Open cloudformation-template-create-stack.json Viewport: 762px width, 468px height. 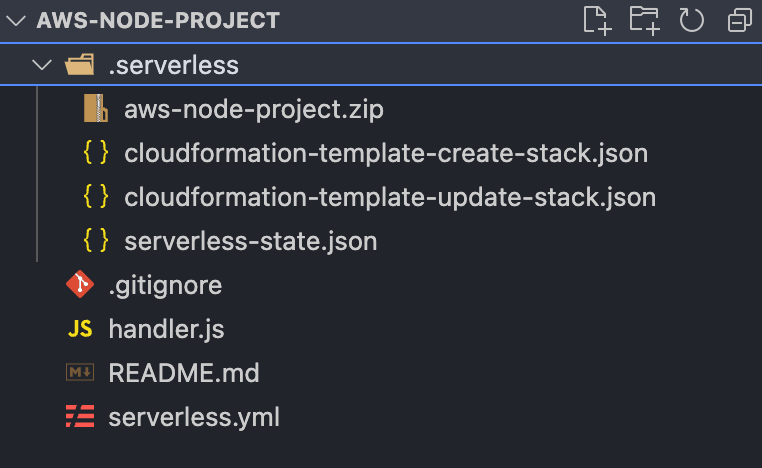386,153
